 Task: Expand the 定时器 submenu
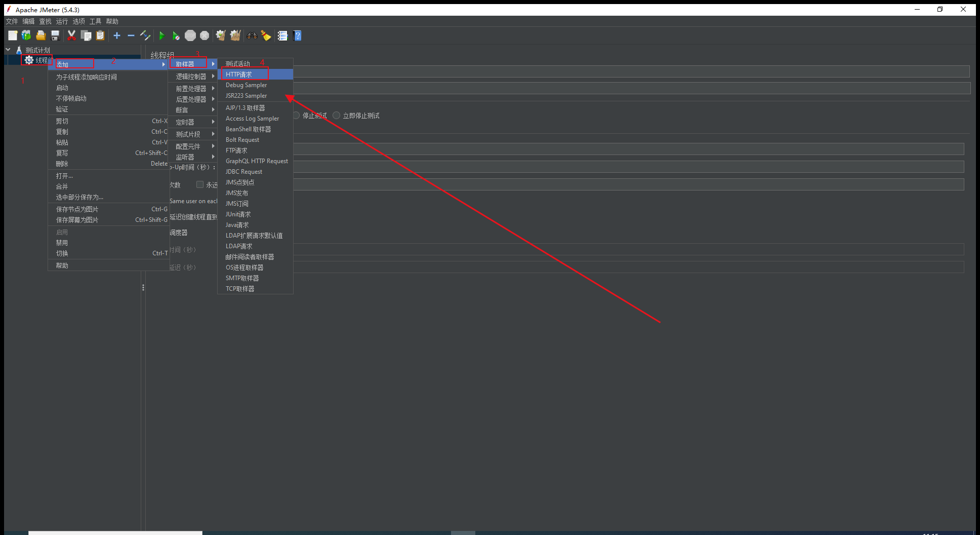pos(193,122)
